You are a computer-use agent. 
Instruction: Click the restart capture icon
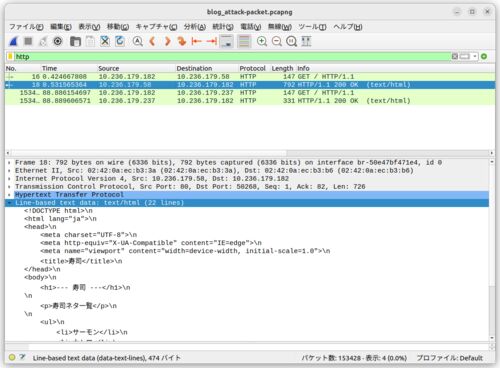pyautogui.click(x=43, y=41)
